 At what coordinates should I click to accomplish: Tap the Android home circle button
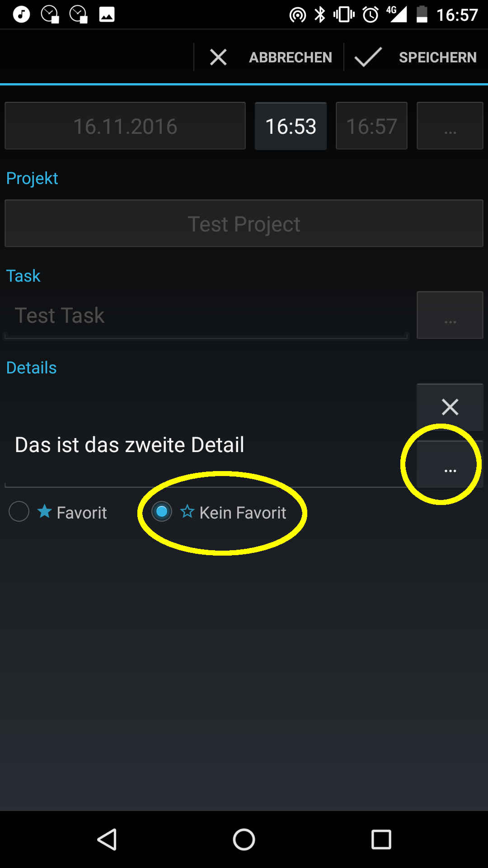tap(244, 840)
